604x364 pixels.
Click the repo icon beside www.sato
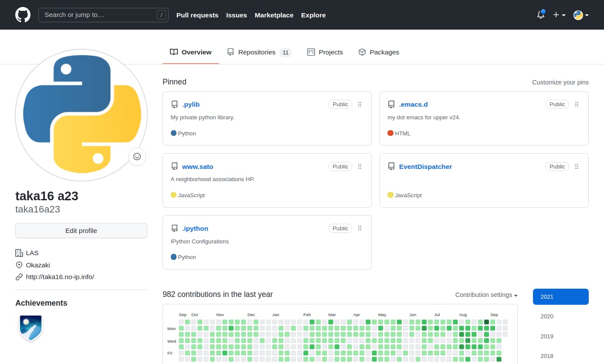click(x=174, y=167)
